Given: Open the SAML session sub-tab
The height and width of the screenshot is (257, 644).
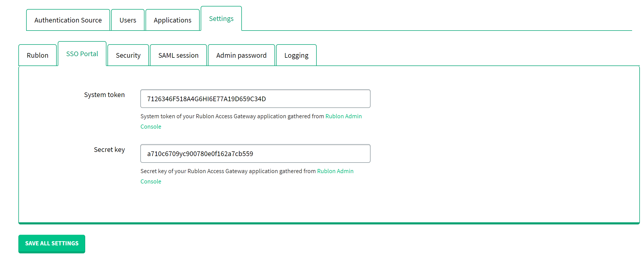Looking at the screenshot, I should tap(178, 55).
